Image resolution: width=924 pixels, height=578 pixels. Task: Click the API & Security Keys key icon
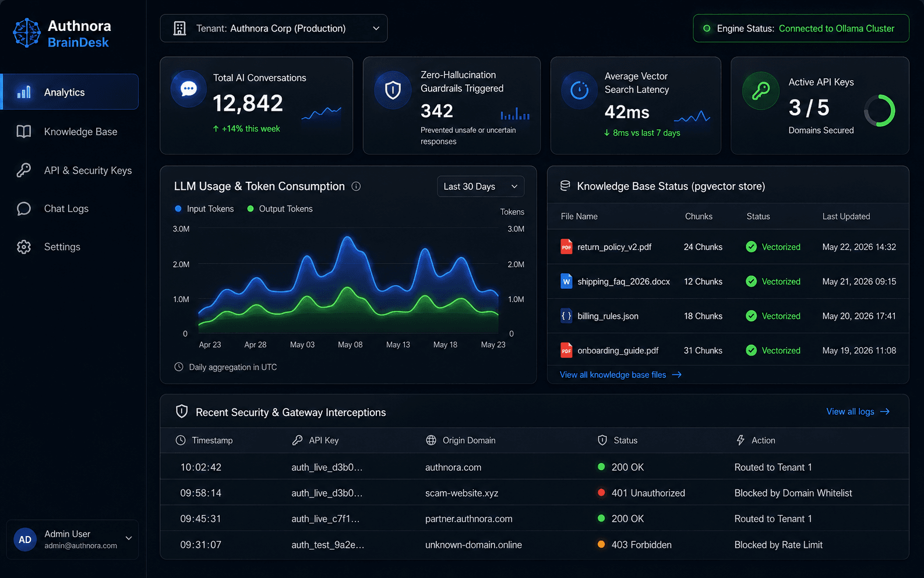pyautogui.click(x=24, y=170)
